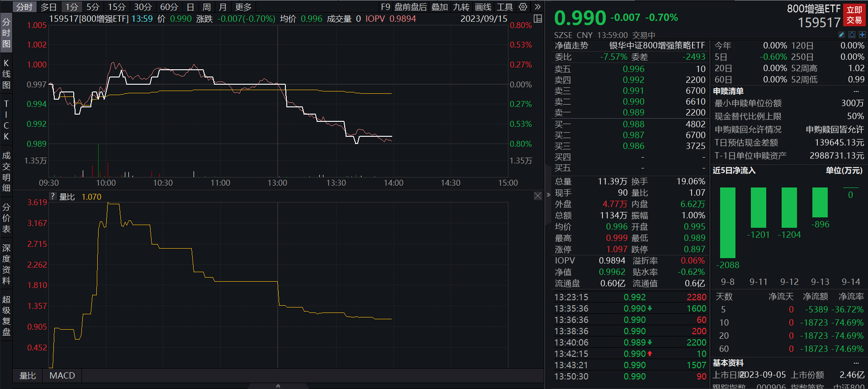Open the 更多 periods dropdown
868x389 pixels.
click(x=243, y=7)
